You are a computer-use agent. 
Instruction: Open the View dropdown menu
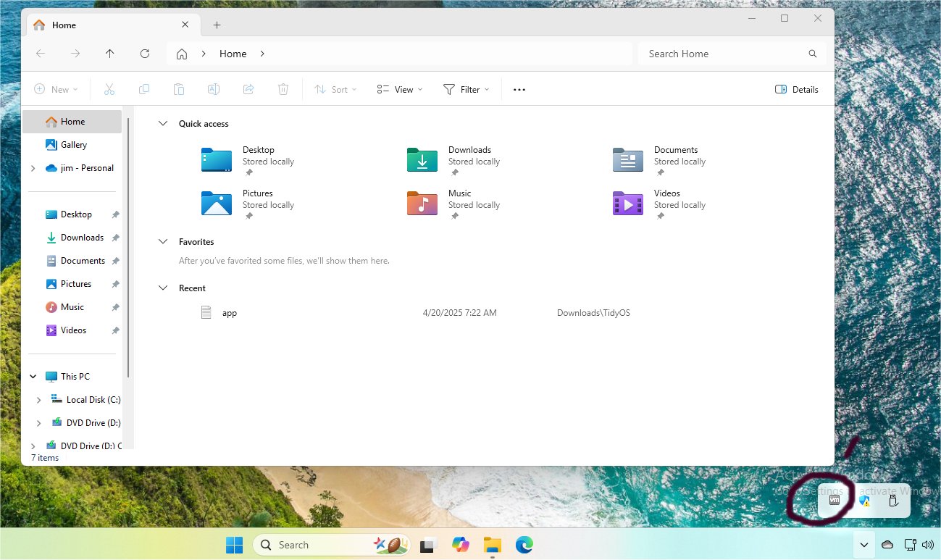point(399,90)
